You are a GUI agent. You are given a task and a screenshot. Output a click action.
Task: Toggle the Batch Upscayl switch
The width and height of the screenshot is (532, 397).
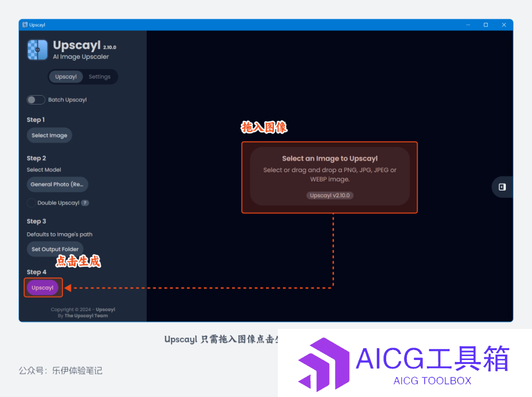click(36, 100)
